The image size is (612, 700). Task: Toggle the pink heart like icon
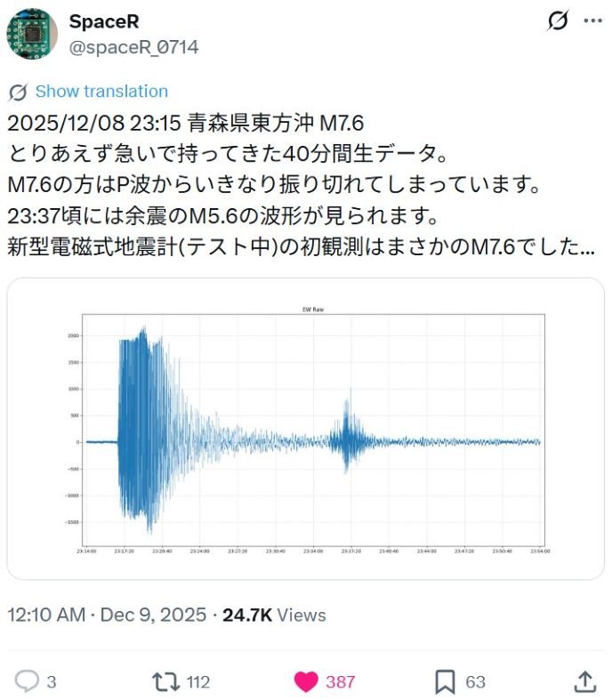click(x=306, y=681)
